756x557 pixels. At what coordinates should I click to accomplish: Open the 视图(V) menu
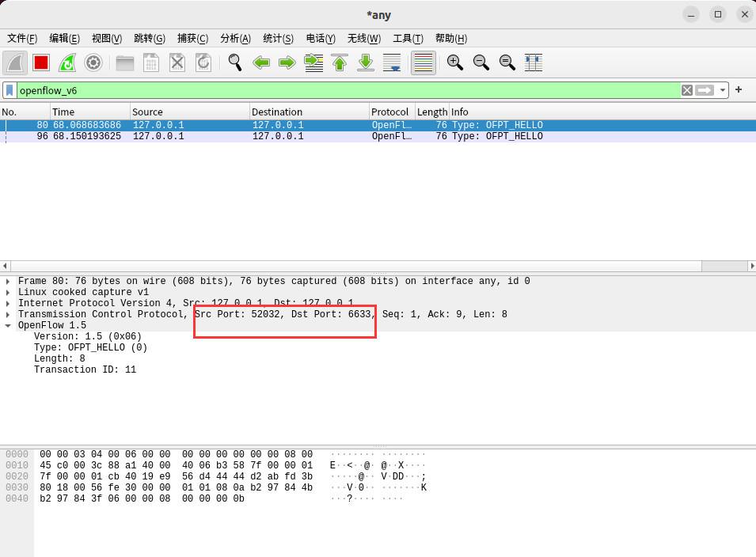click(x=107, y=39)
